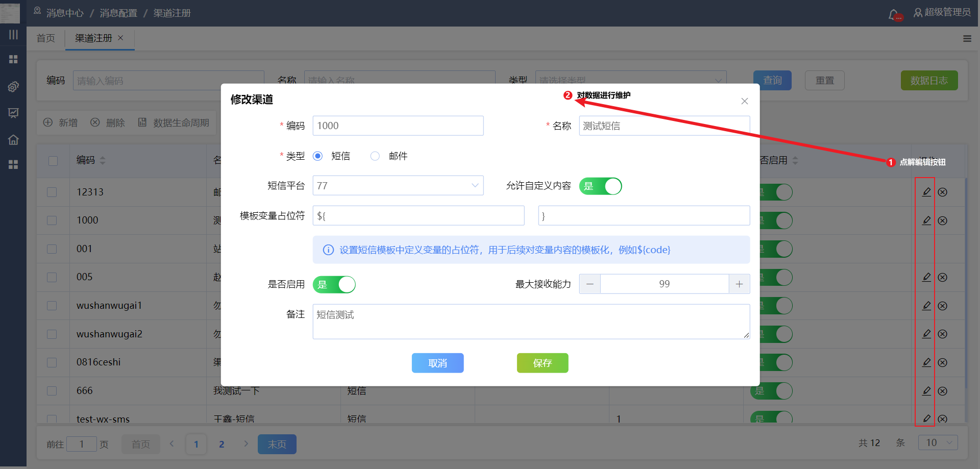Open the grid apps icon in sidebar
The width and height of the screenshot is (980, 469).
(13, 59)
